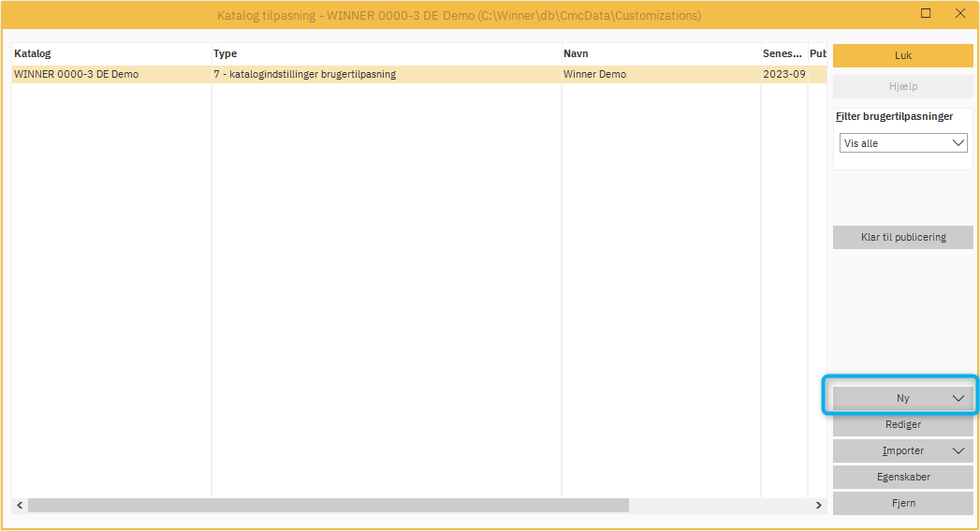This screenshot has height=531, width=980.
Task: Click the Luk button
Action: point(902,55)
